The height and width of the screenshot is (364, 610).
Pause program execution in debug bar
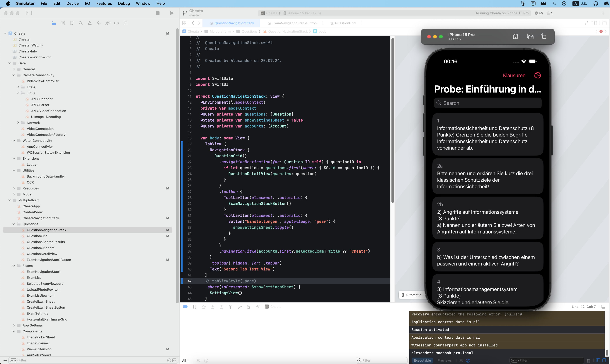click(x=194, y=307)
